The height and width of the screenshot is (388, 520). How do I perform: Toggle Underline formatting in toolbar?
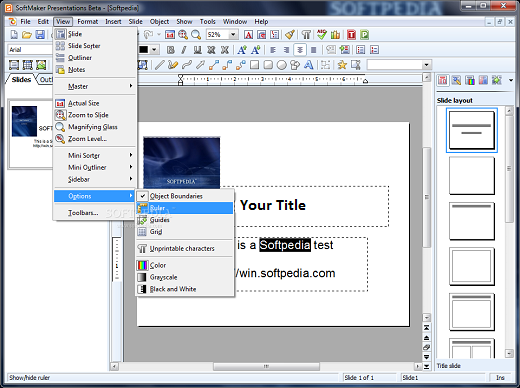[x=198, y=50]
